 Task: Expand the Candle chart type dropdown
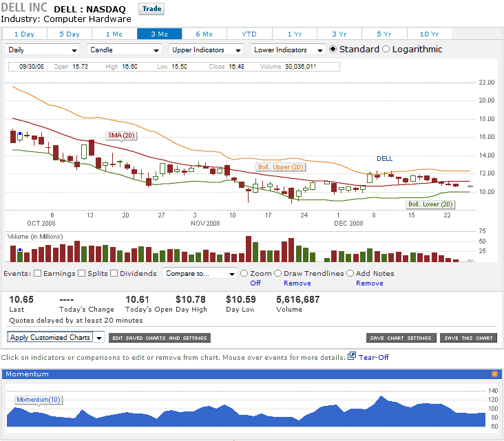124,50
